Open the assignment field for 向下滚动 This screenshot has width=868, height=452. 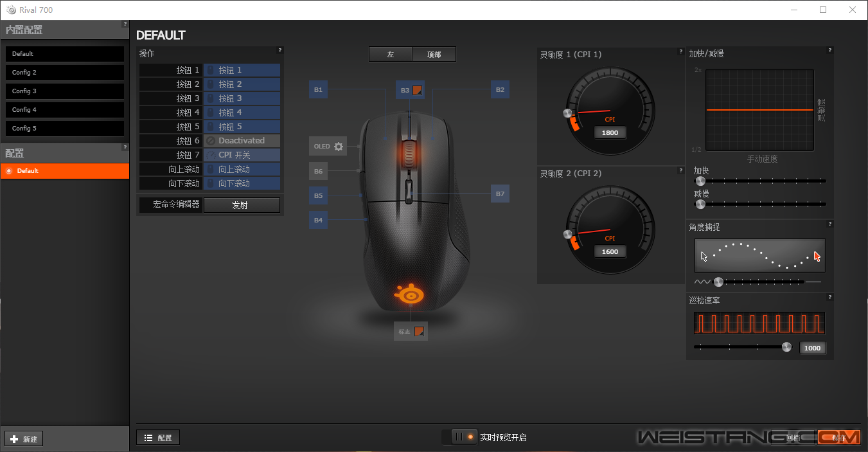pos(242,183)
